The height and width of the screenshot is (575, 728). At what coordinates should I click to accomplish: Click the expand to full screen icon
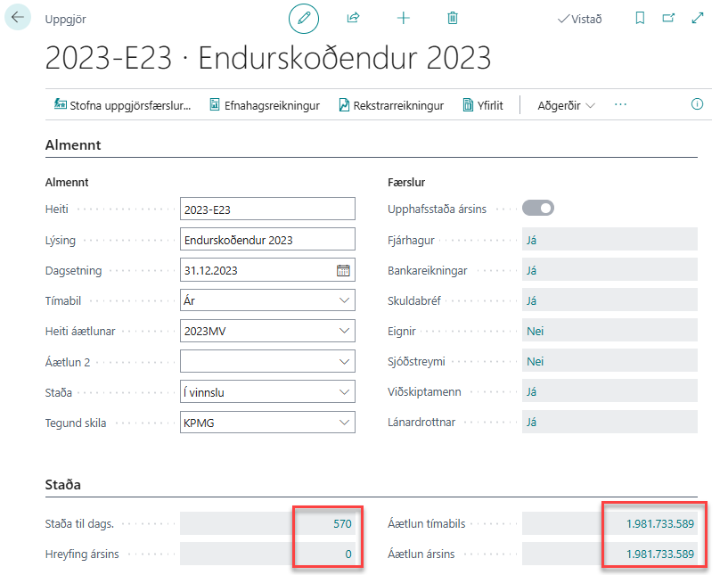(x=698, y=18)
